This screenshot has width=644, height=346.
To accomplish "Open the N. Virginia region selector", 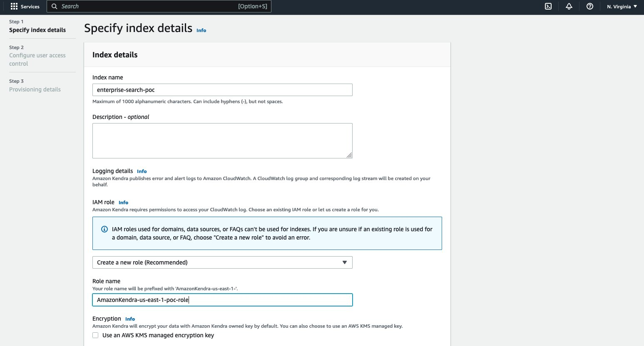I will point(622,7).
